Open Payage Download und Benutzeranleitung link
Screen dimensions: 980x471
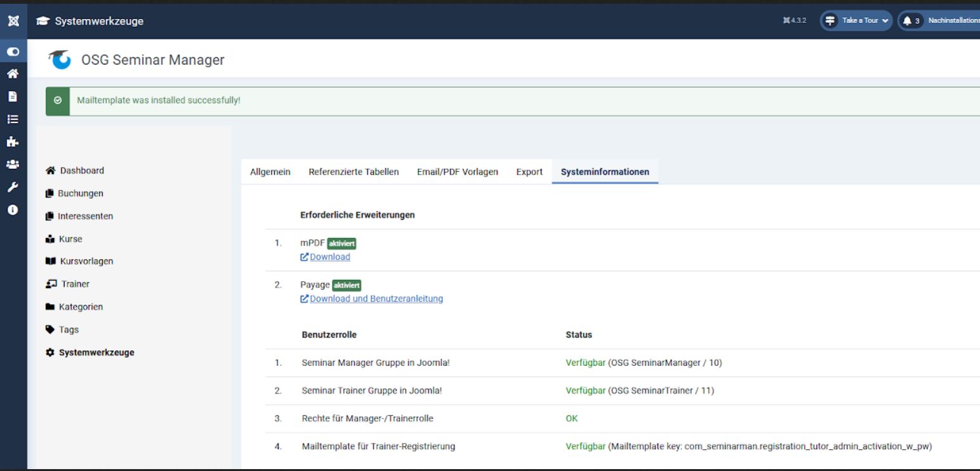click(376, 299)
